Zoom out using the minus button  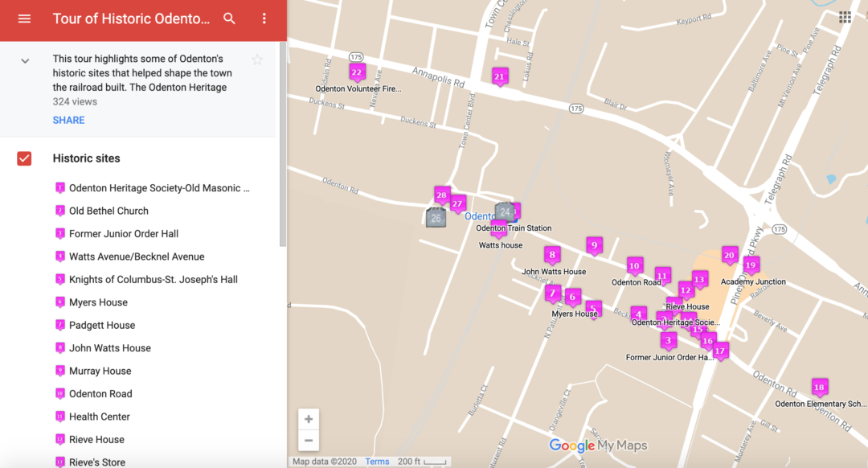coord(309,441)
